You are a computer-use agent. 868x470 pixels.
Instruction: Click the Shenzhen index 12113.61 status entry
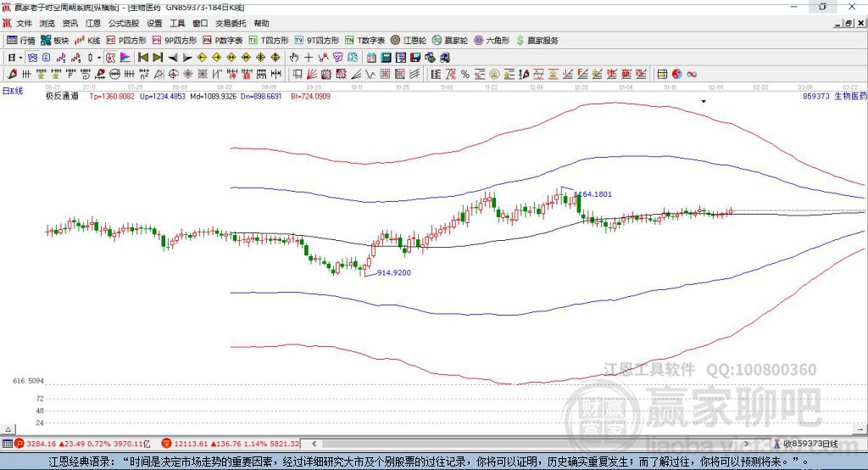[231, 444]
